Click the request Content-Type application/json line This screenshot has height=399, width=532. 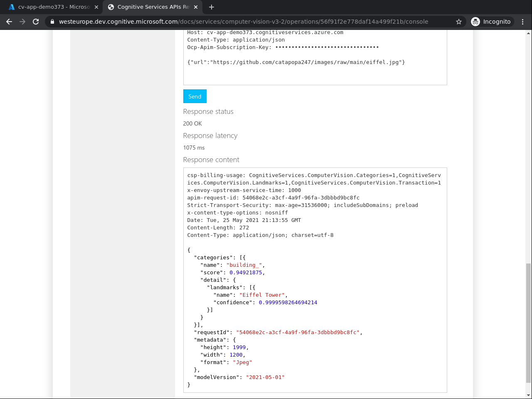pyautogui.click(x=236, y=40)
